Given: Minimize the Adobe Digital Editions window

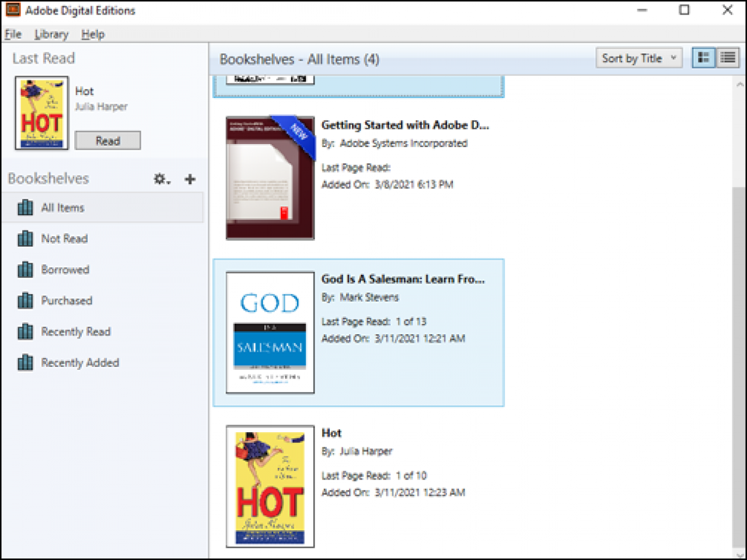Looking at the screenshot, I should [x=642, y=10].
